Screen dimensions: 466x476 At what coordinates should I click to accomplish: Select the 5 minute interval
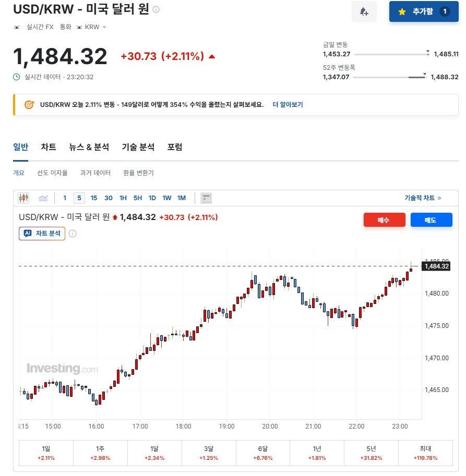click(x=79, y=198)
